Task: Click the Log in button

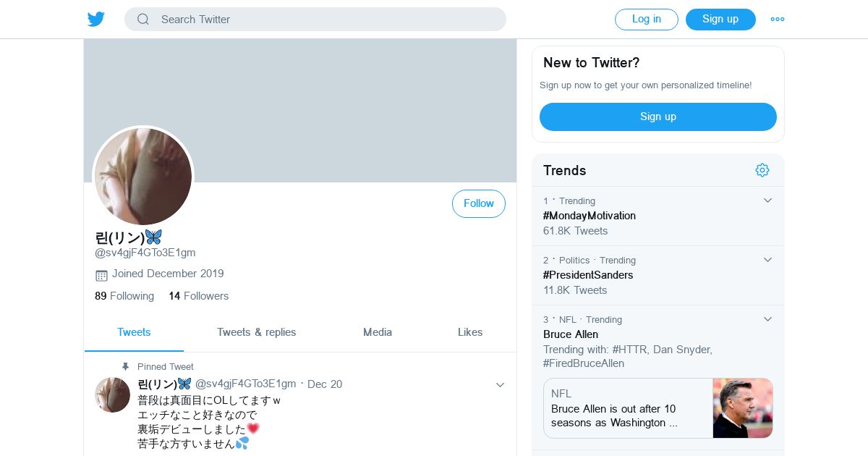Action: pyautogui.click(x=647, y=20)
